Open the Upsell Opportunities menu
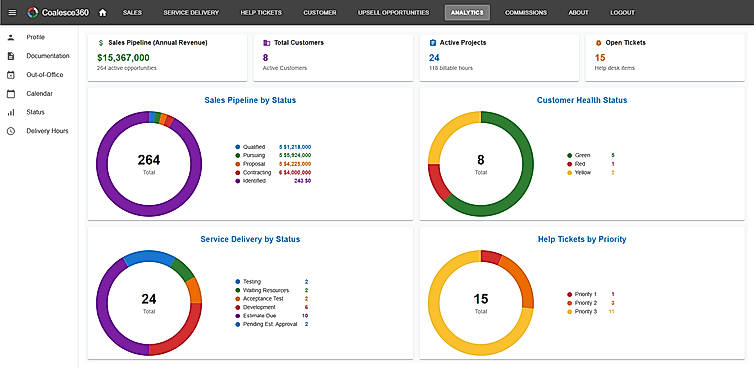The image size is (754, 368). (x=393, y=13)
